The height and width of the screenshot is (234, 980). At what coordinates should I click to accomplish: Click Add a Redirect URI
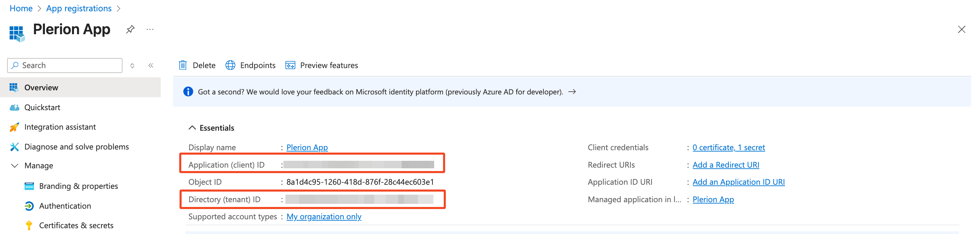725,165
